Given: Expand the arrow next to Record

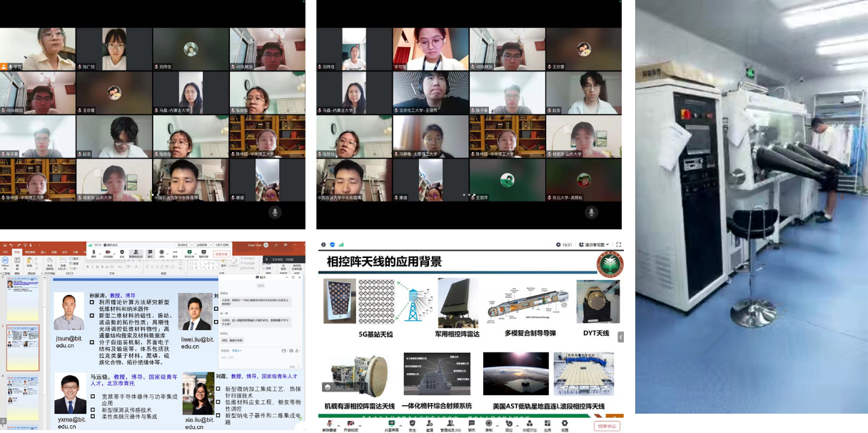Looking at the screenshot, I should click(x=497, y=424).
